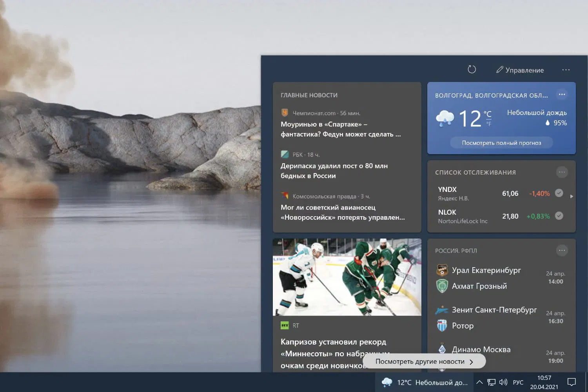Open the Моуринью в «Спартаке» headline
Viewport: 588px width, 392px height.
pyautogui.click(x=341, y=129)
